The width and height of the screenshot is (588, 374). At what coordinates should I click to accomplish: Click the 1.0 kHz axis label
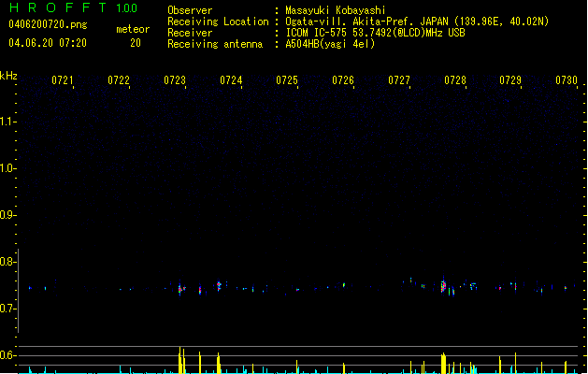coord(7,168)
